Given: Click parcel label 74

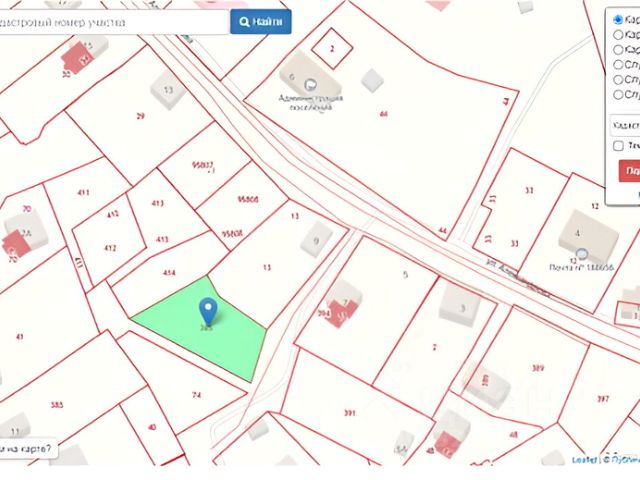Looking at the screenshot, I should [196, 395].
